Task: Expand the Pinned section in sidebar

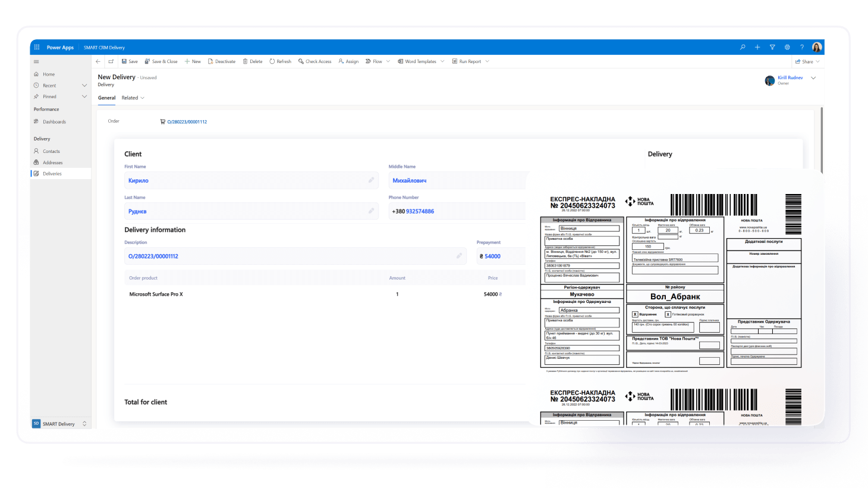Action: tap(84, 96)
